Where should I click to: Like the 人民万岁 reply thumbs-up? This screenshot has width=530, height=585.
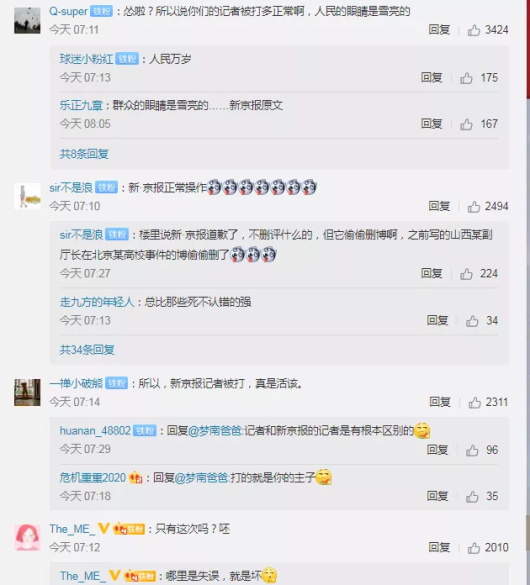pos(466,78)
